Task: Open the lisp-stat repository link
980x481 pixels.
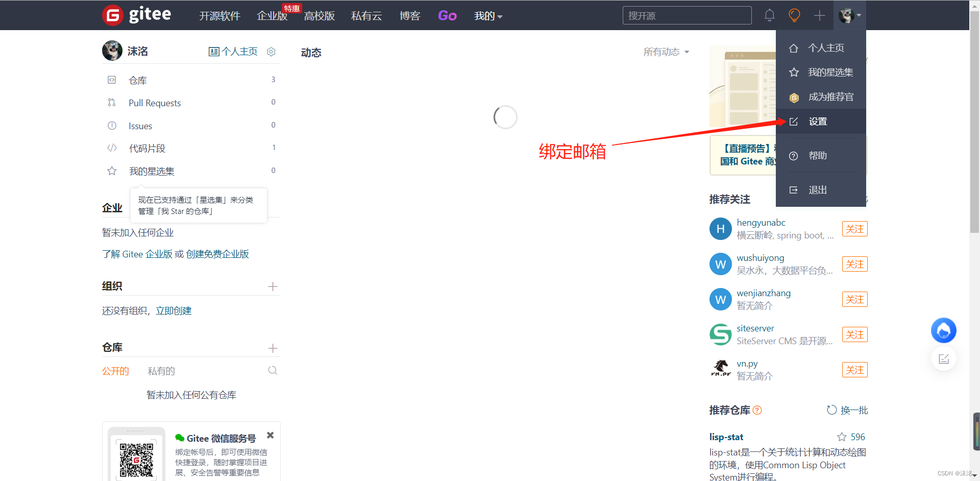Action: point(726,437)
